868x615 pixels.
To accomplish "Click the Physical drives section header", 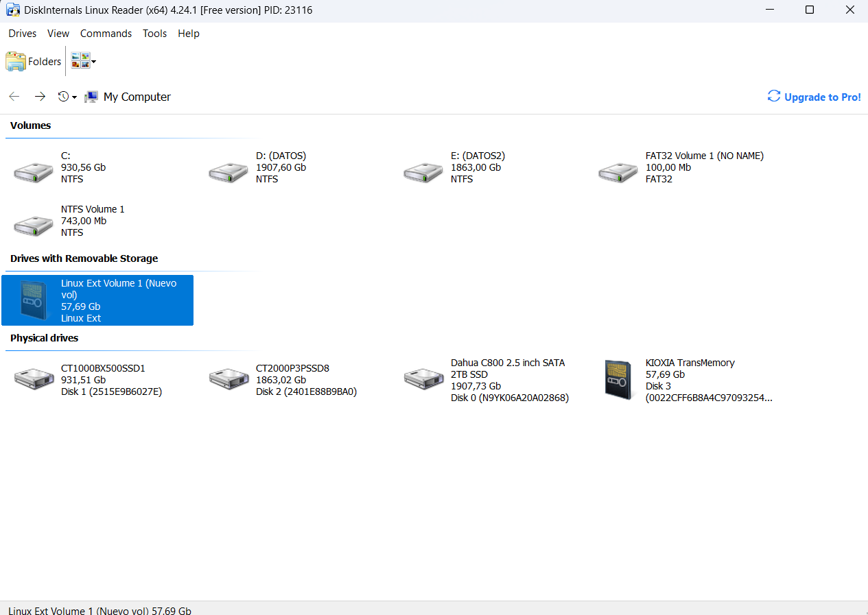I will point(45,338).
